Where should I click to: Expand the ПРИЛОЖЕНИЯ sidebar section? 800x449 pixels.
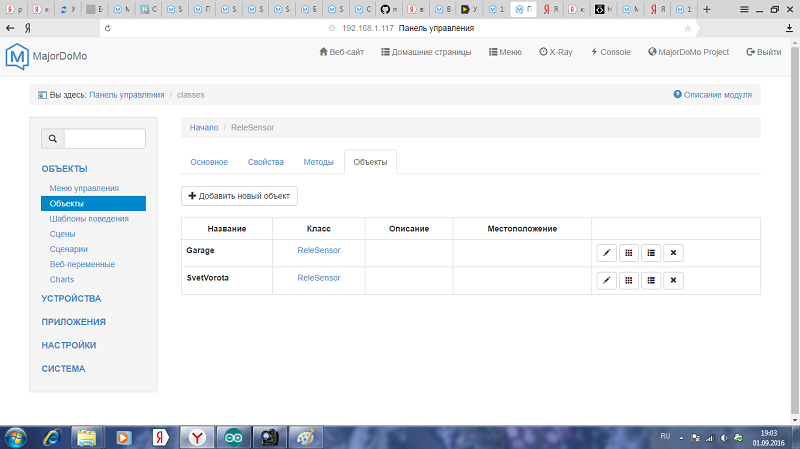pyautogui.click(x=73, y=322)
